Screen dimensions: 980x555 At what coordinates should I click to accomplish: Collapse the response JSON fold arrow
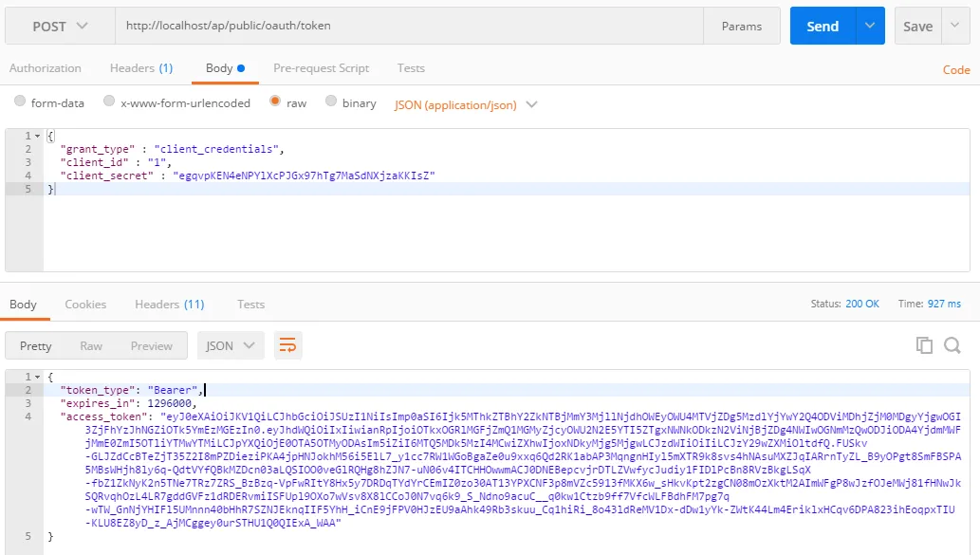(37, 377)
